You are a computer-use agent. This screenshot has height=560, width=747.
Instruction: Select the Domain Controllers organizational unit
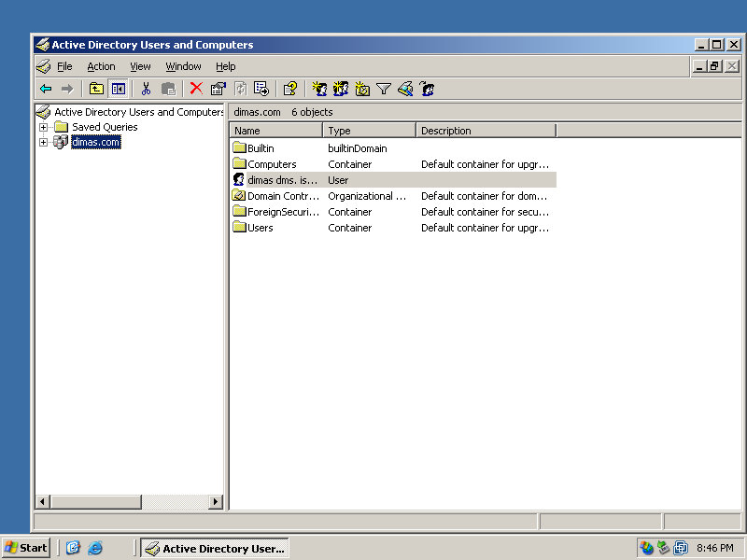point(393,196)
